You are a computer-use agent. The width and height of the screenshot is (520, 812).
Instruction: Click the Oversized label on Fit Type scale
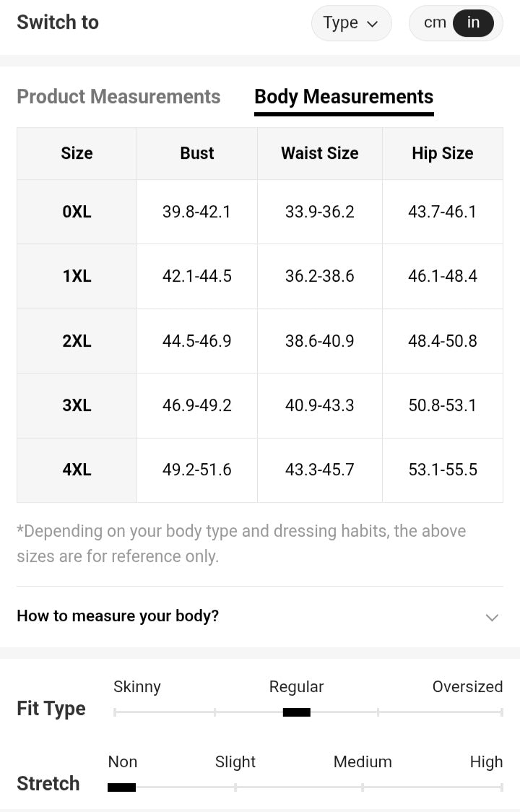pyautogui.click(x=467, y=687)
